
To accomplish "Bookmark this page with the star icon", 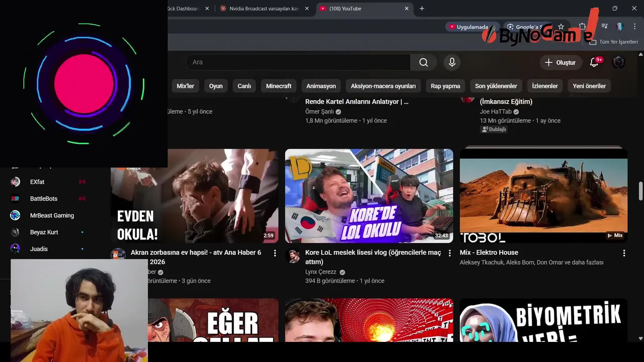I will click(x=561, y=27).
